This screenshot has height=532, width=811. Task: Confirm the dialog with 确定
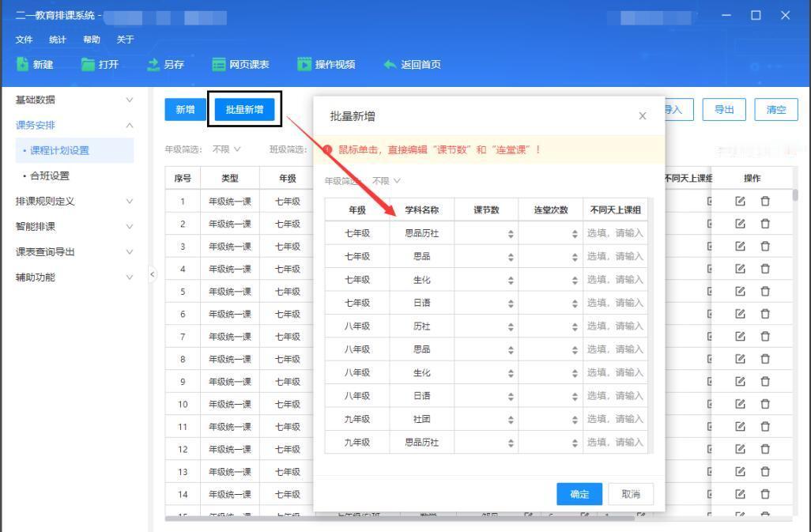[x=579, y=494]
